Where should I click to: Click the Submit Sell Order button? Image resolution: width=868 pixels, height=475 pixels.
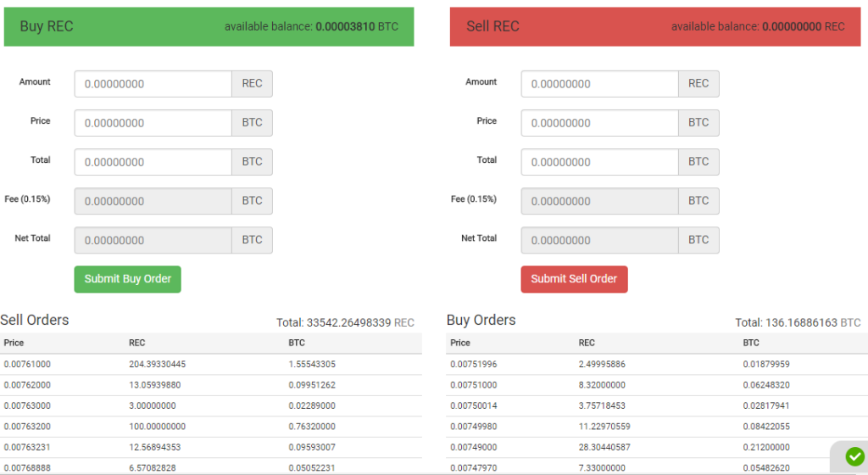coord(574,279)
